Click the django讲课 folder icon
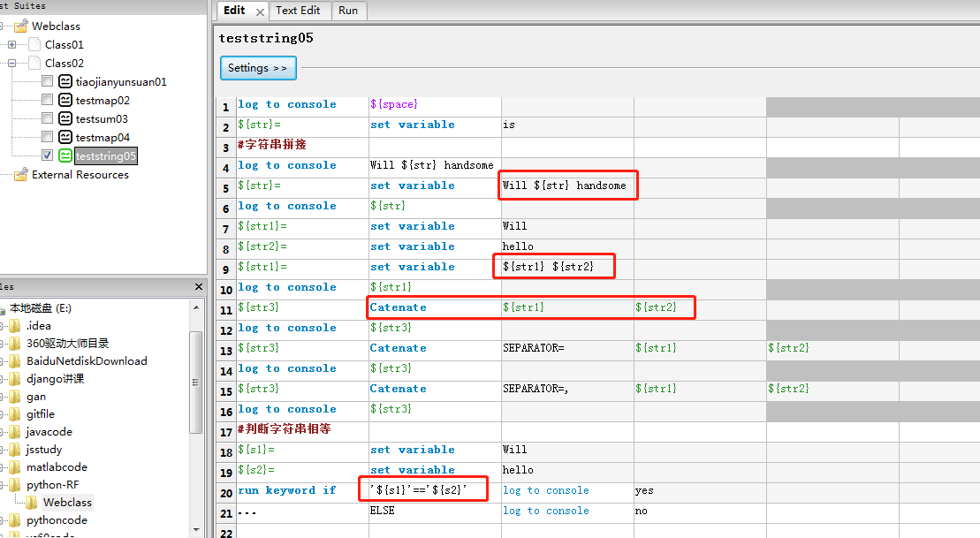 [14, 379]
